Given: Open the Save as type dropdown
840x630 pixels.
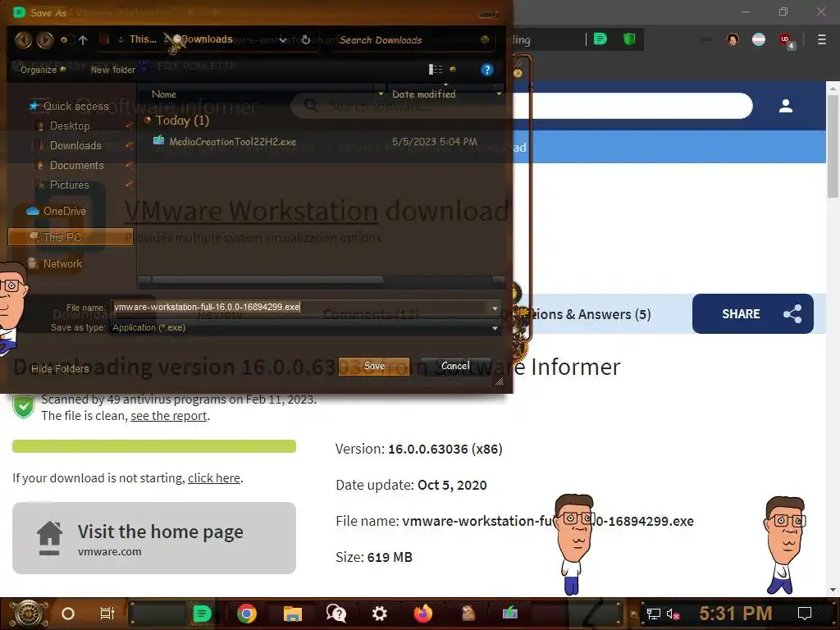Looking at the screenshot, I should tap(305, 327).
